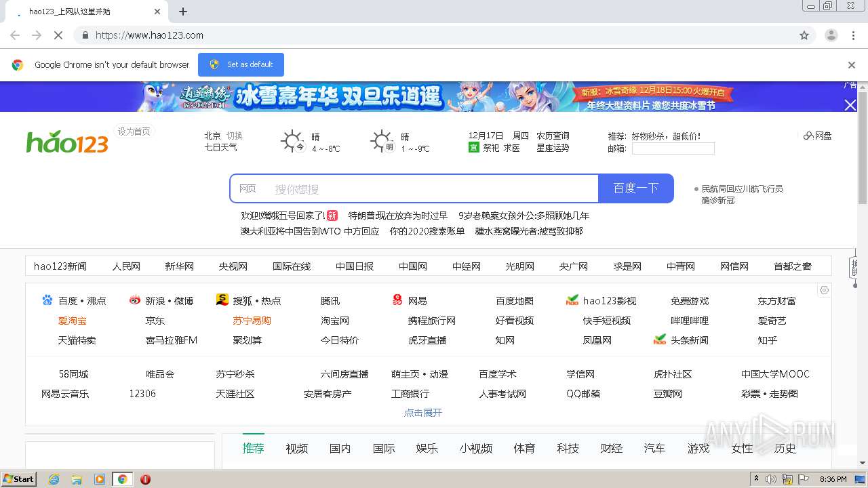Bookmark this page with the star icon
Screen dimensions: 868x488
tap(804, 35)
